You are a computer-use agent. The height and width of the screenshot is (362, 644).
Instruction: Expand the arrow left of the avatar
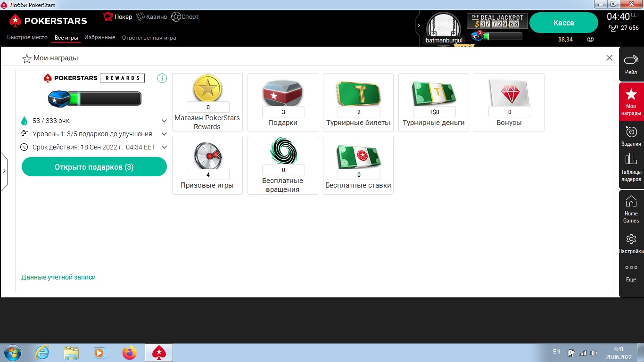coord(418,25)
